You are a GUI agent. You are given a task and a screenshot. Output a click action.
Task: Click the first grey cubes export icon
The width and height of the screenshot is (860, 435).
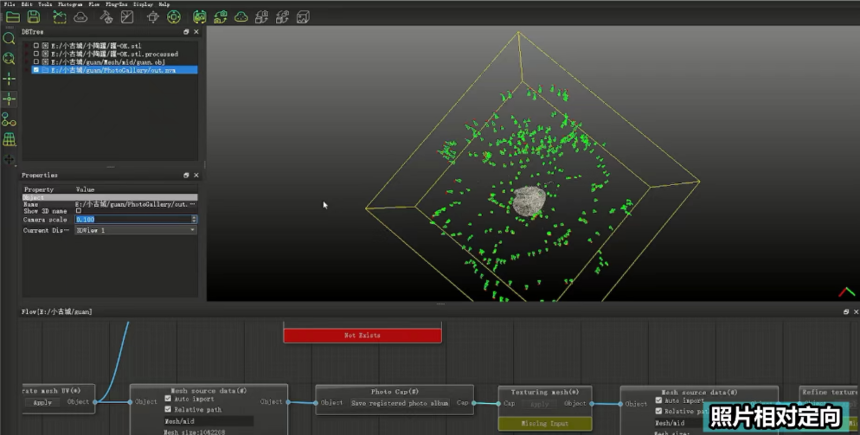pyautogui.click(x=262, y=17)
